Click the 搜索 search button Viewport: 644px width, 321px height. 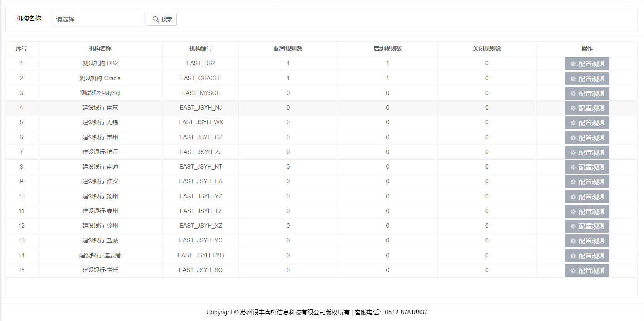point(162,19)
